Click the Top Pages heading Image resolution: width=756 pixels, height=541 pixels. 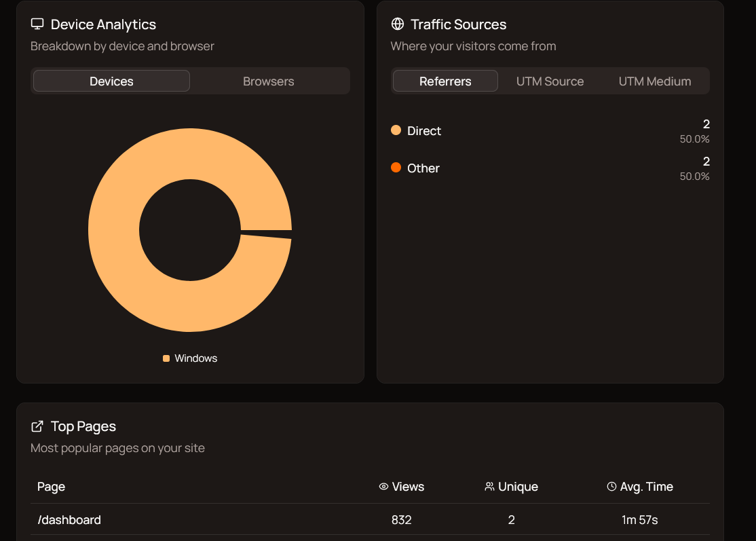(83, 426)
